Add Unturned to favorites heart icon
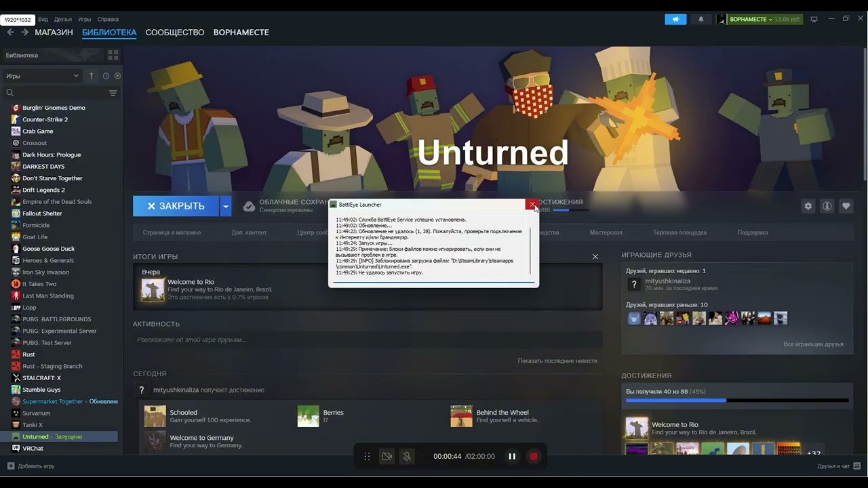Viewport: 868px width, 488px height. tap(846, 206)
